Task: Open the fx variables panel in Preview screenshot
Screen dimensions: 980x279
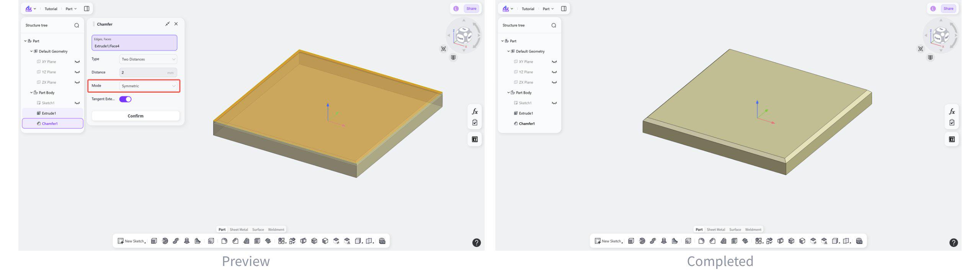Action: coord(475,112)
